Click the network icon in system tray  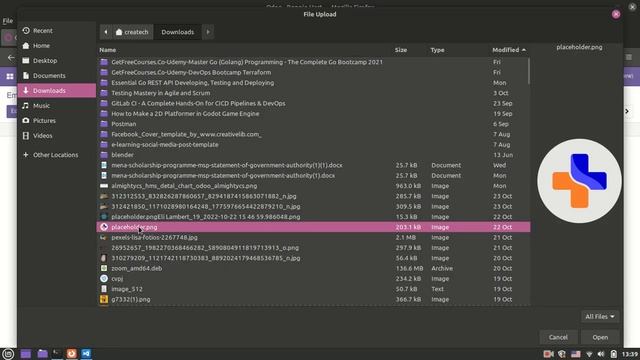[589, 354]
